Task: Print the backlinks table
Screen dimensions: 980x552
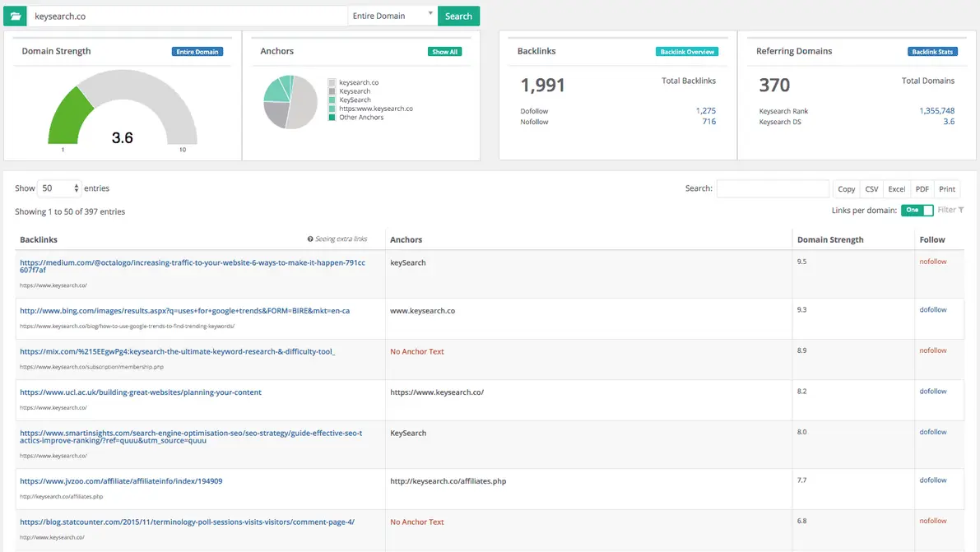Action: pos(947,188)
